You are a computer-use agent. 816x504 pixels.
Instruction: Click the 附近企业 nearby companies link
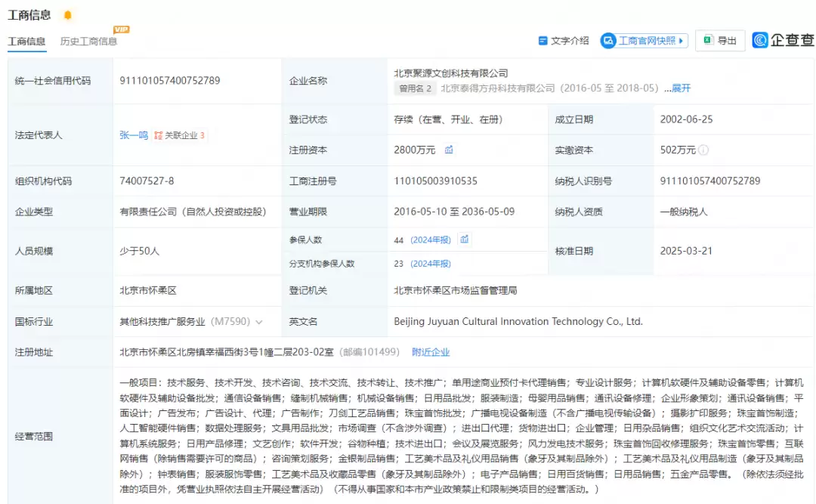pos(431,351)
